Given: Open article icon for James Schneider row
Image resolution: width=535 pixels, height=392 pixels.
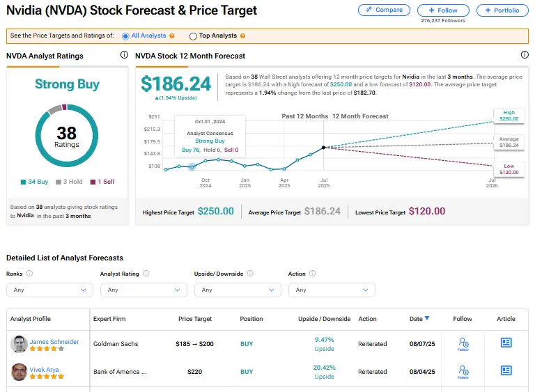Looking at the screenshot, I should coord(506,343).
